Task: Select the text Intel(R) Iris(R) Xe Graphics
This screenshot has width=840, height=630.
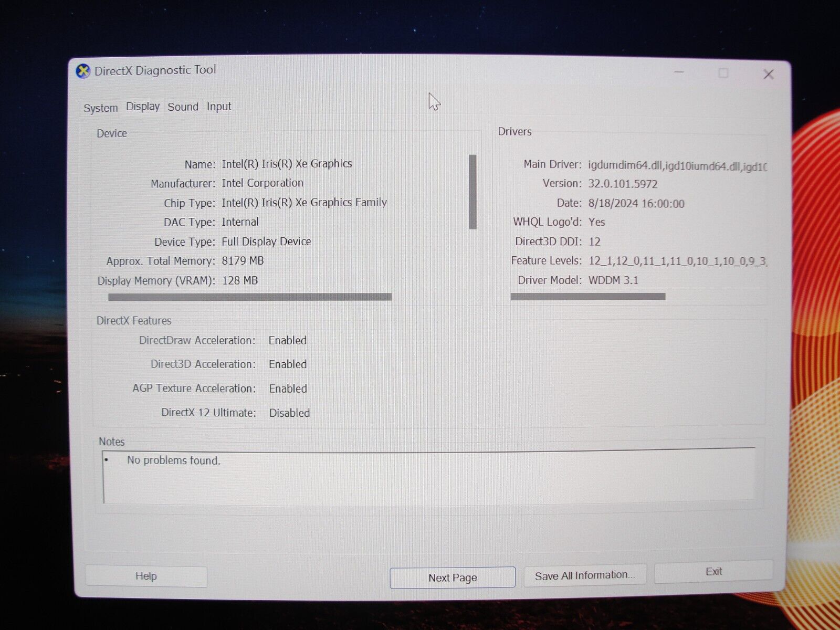Action: click(x=287, y=164)
